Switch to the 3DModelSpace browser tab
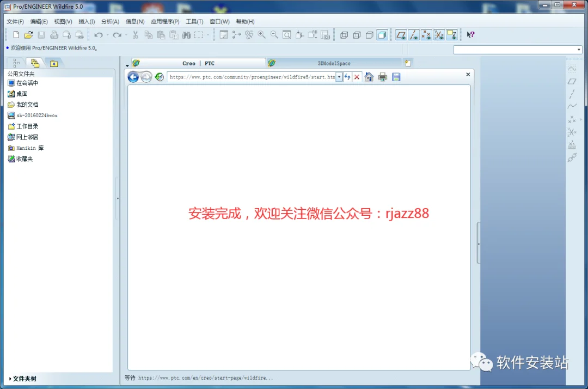This screenshot has height=389, width=588. pyautogui.click(x=334, y=63)
